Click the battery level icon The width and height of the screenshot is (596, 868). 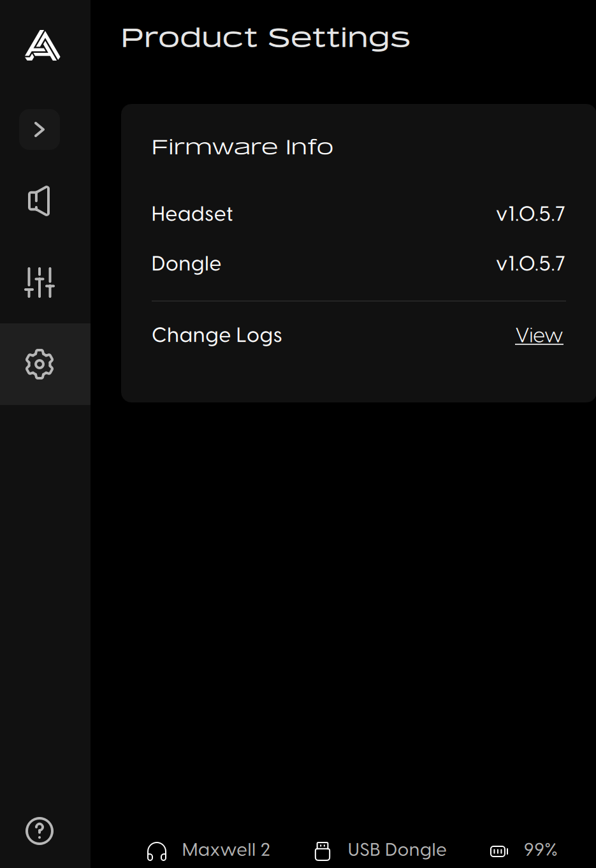tap(499, 851)
